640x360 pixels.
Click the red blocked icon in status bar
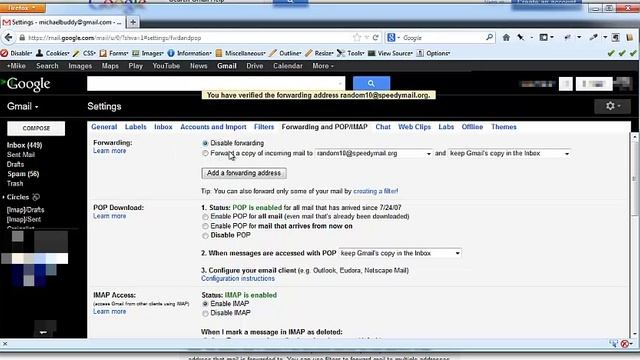pyautogui.click(x=625, y=344)
